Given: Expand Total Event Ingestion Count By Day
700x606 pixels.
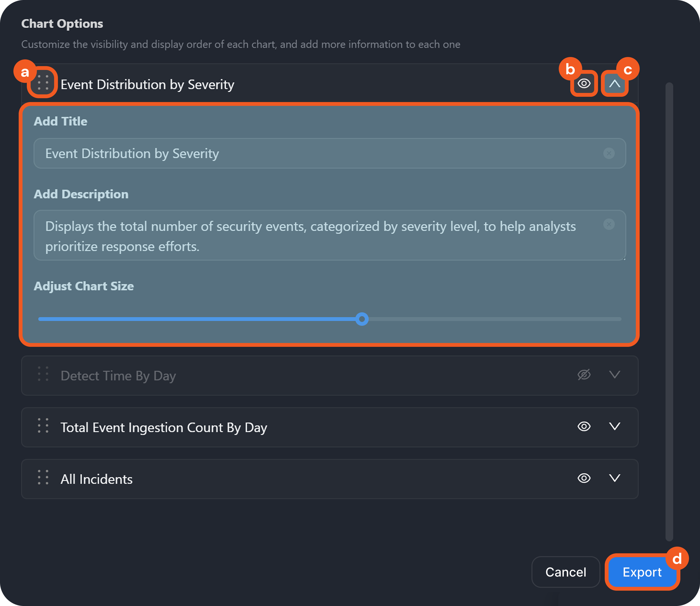Looking at the screenshot, I should pos(615,426).
